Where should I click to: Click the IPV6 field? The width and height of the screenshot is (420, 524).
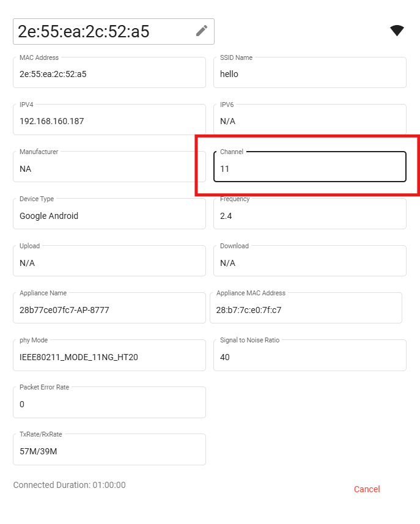(310, 120)
